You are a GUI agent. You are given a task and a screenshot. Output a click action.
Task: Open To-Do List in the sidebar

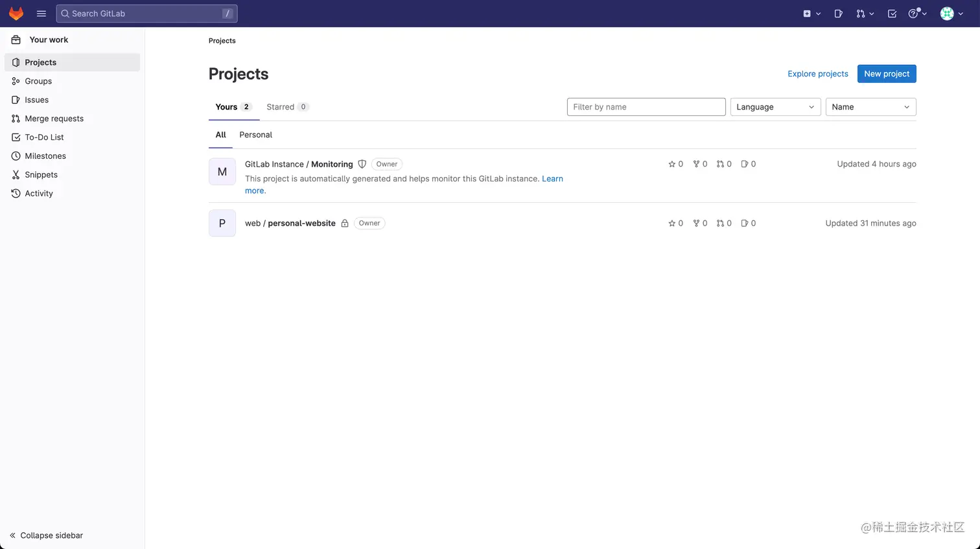pos(72,137)
